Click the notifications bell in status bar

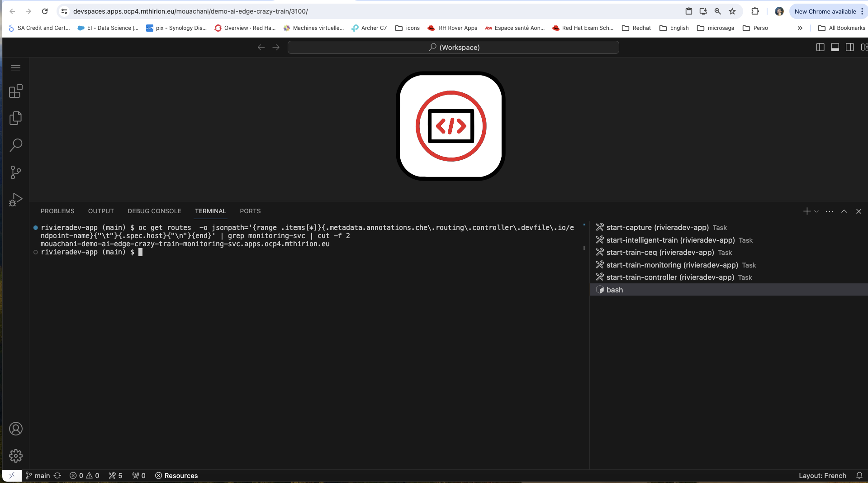[x=859, y=475]
